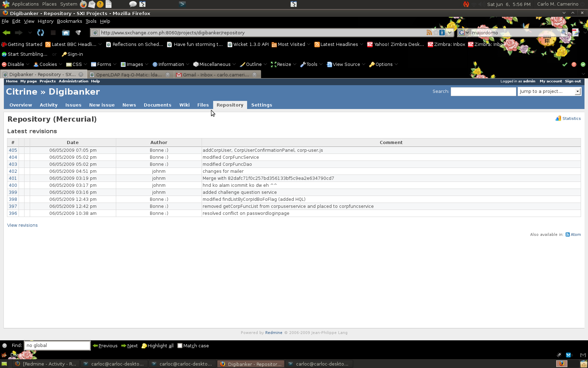
Task: Switch to the Wiki tab
Action: pyautogui.click(x=184, y=105)
